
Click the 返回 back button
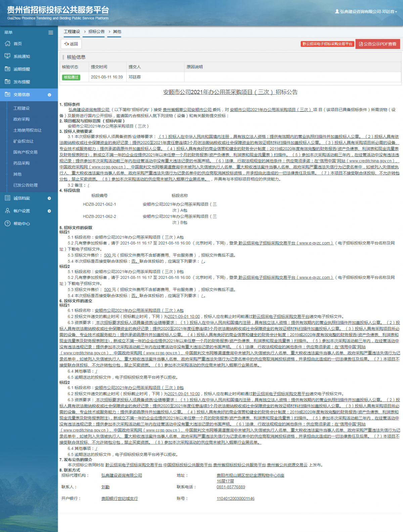[71, 44]
